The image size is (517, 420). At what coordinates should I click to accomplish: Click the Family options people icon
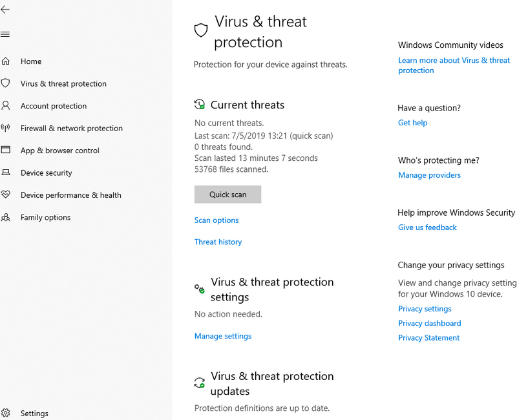click(x=6, y=217)
